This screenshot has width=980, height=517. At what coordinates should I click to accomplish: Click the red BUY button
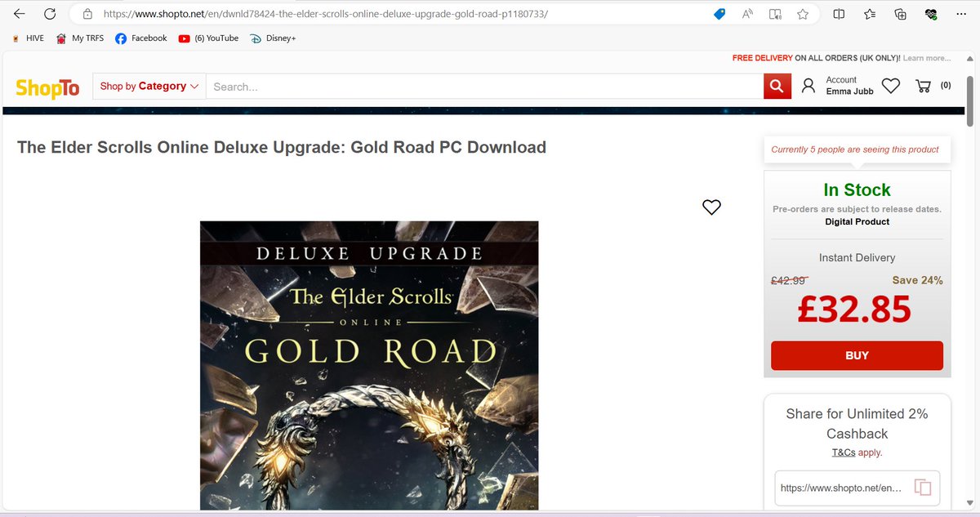(857, 355)
